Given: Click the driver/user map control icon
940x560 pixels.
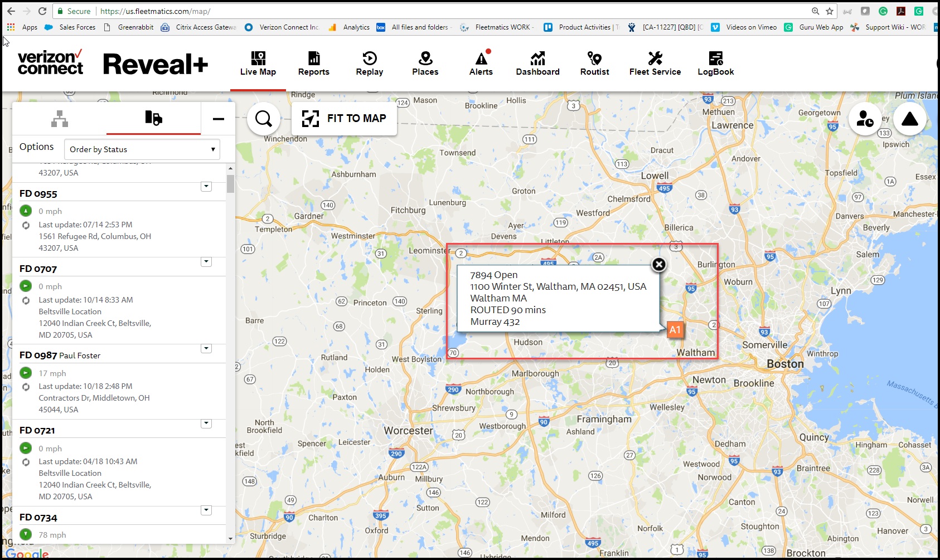Looking at the screenshot, I should (x=865, y=119).
